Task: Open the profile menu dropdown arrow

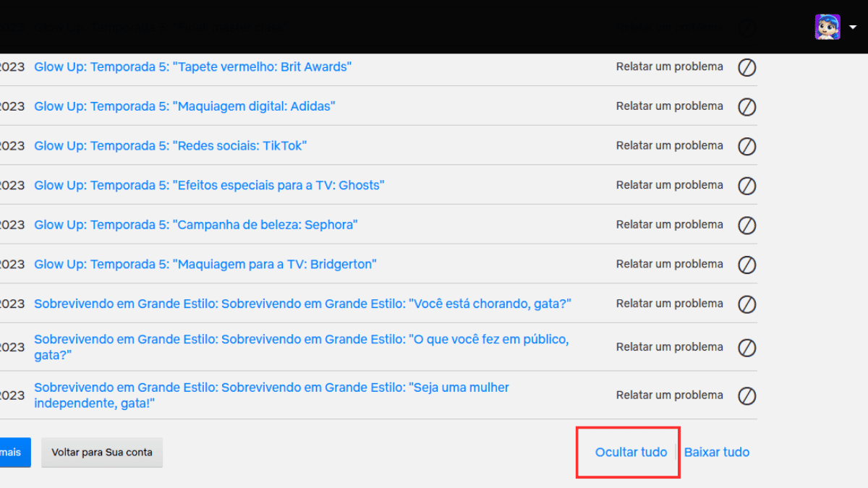Action: 854,27
